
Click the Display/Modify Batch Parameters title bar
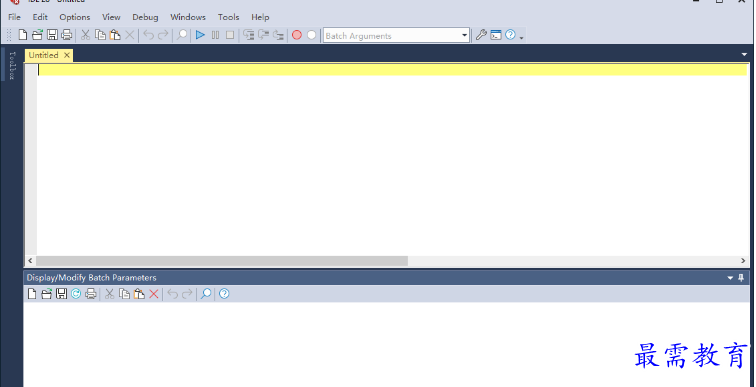pos(386,278)
